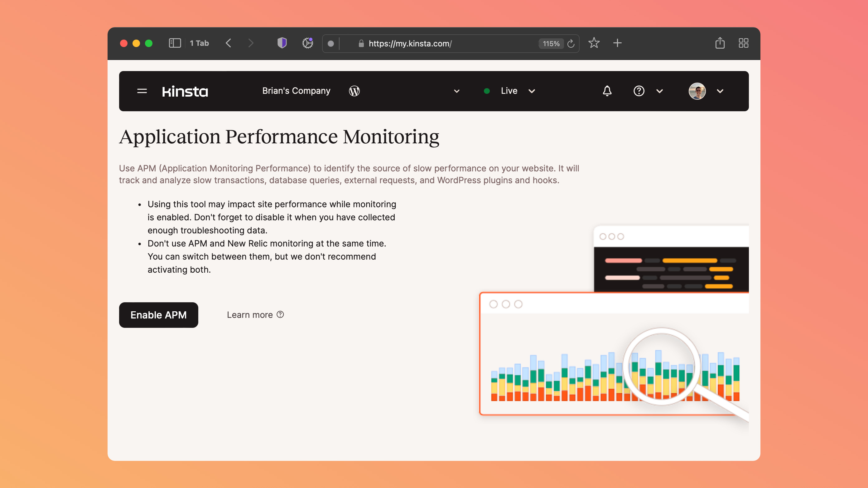
Task: Click the padlock security icon
Action: pos(361,43)
